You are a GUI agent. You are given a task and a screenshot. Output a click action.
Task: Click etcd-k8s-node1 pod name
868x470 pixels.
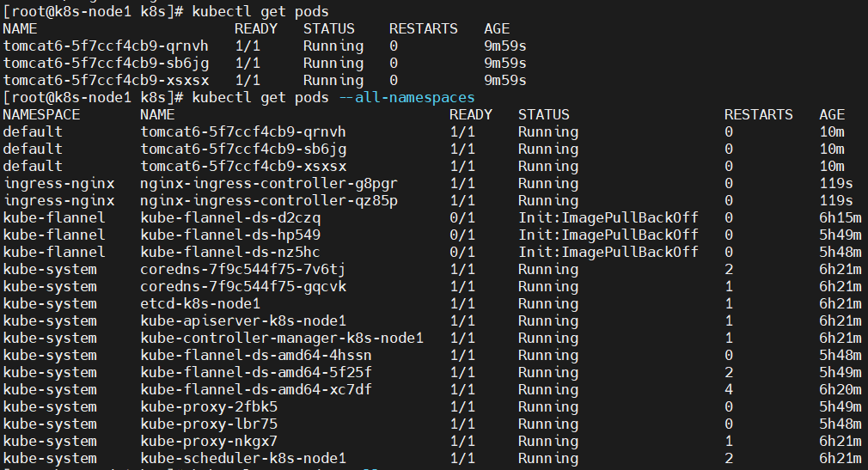click(200, 303)
